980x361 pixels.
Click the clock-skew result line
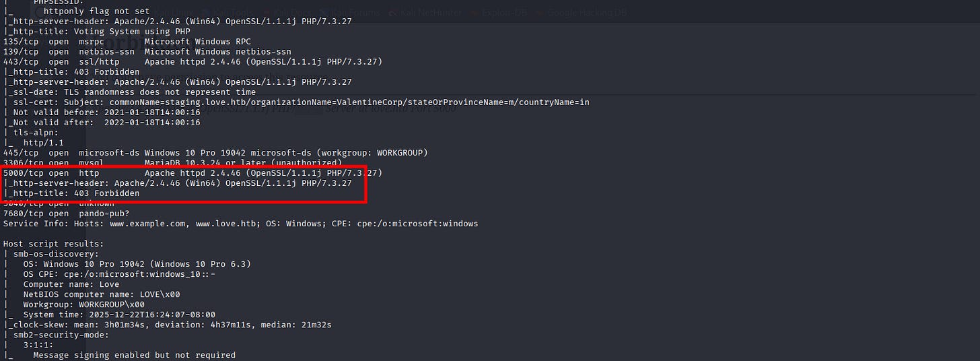[x=167, y=325]
